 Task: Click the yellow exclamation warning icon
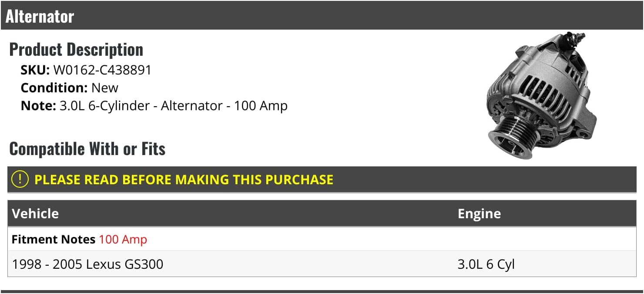pos(20,179)
